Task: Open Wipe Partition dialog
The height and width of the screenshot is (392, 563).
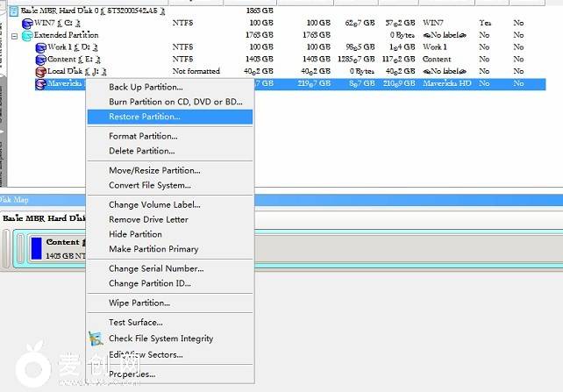Action: point(139,303)
